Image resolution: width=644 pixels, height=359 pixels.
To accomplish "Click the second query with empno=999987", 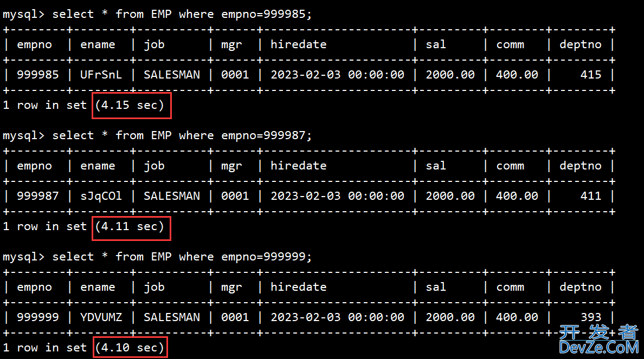I will (182, 135).
